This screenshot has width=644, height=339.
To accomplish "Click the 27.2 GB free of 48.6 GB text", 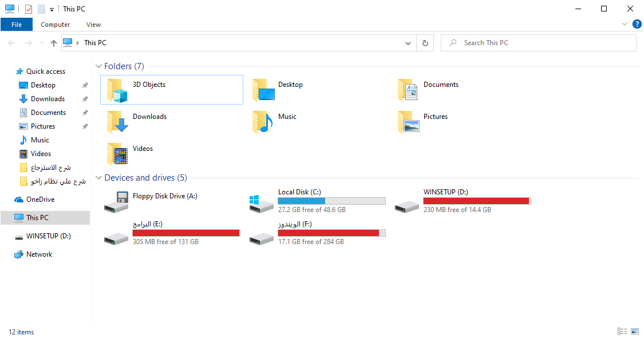I will tap(312, 209).
